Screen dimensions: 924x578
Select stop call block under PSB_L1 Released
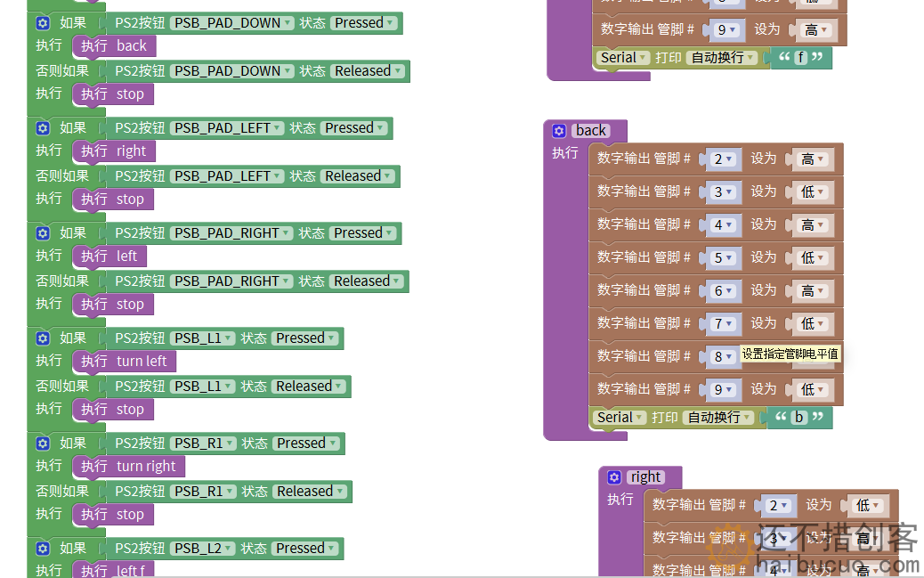(113, 410)
